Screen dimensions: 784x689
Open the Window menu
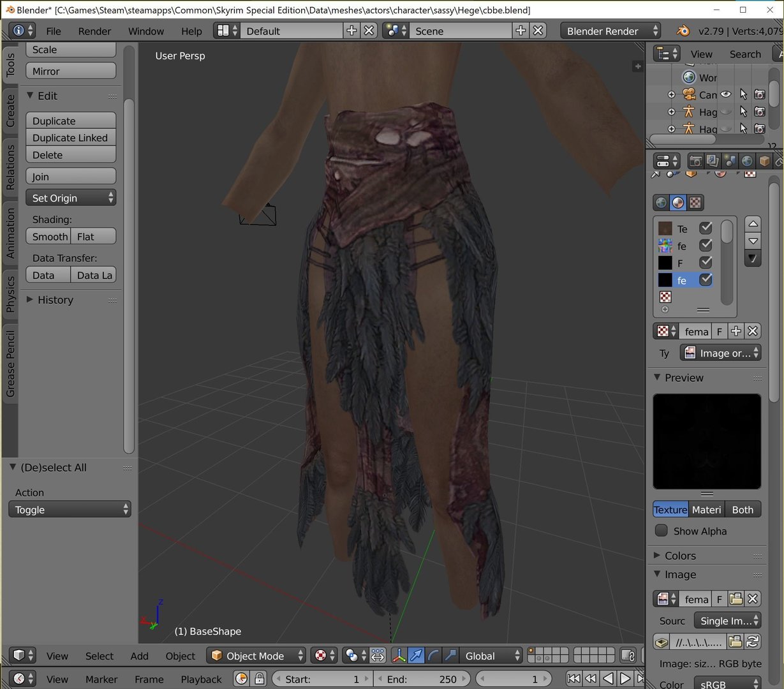tap(146, 31)
